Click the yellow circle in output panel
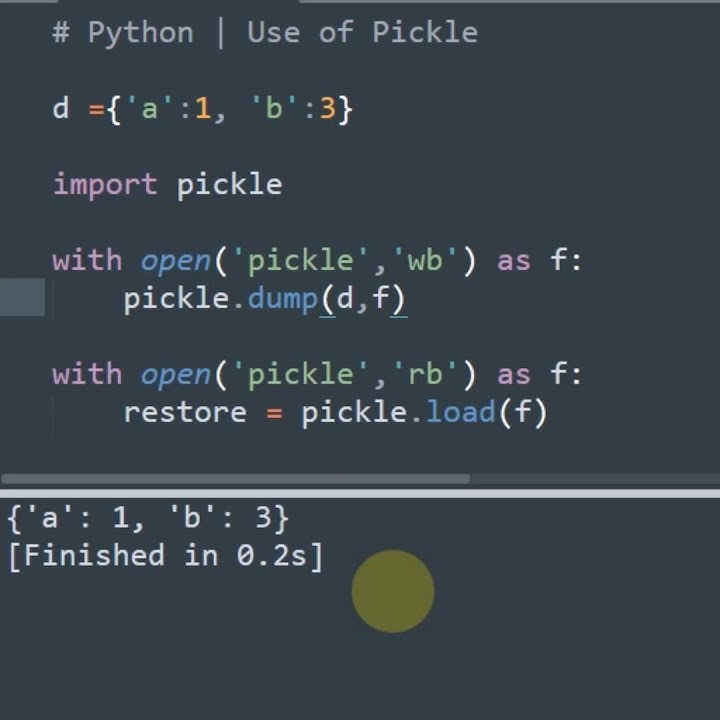Image resolution: width=720 pixels, height=720 pixels. (393, 591)
